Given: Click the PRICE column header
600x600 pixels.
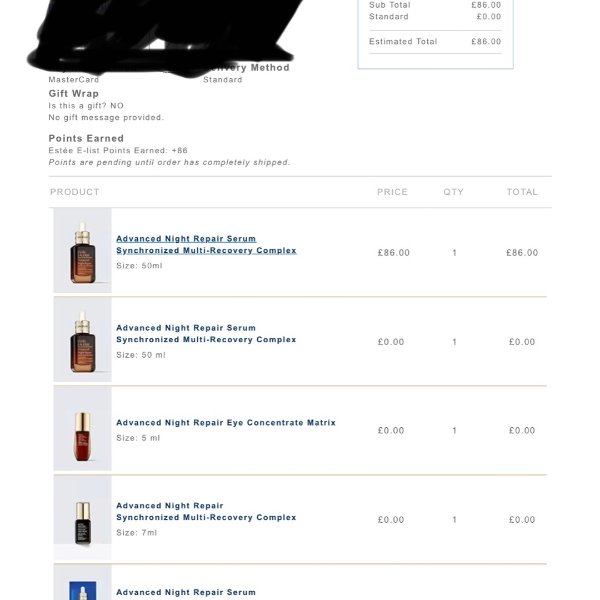Looking at the screenshot, I should coord(392,192).
